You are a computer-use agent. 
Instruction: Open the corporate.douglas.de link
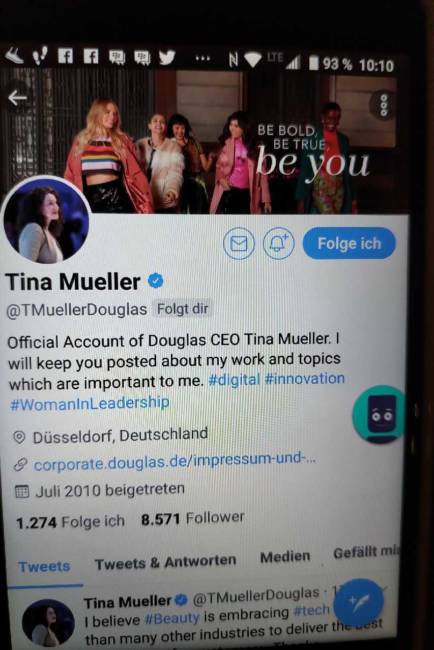click(174, 461)
